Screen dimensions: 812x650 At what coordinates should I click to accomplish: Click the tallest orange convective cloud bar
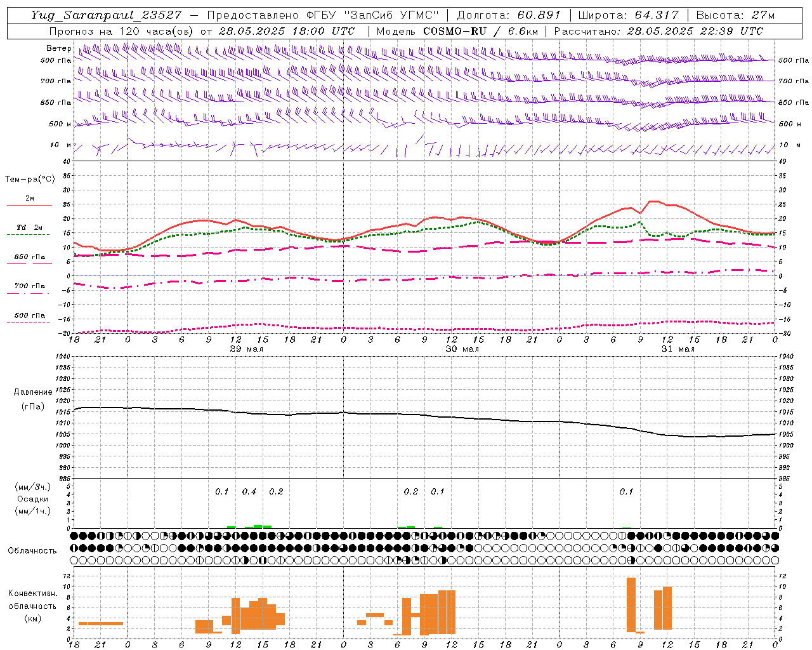pos(631,604)
